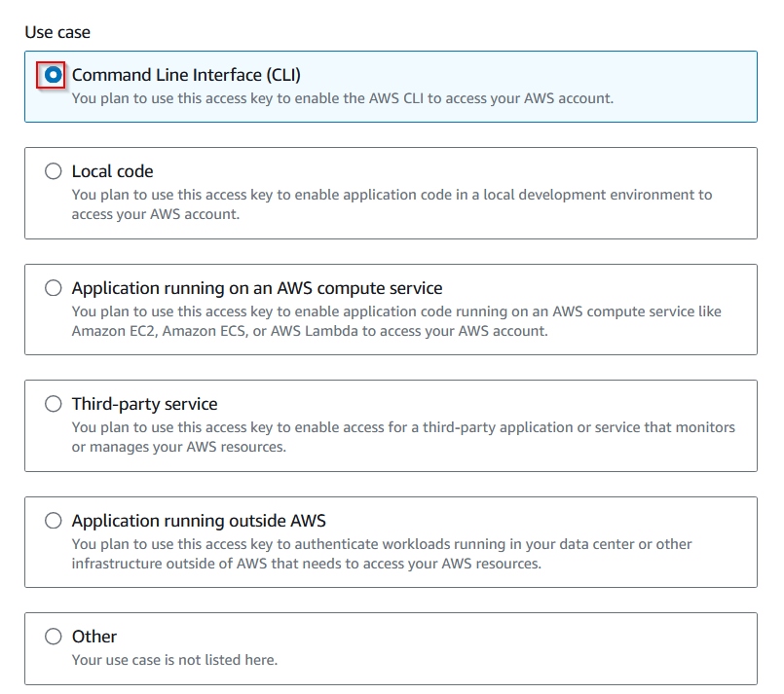The width and height of the screenshot is (784, 694).
Task: Select Application running outside AWS radio button
Action: pyautogui.click(x=53, y=521)
